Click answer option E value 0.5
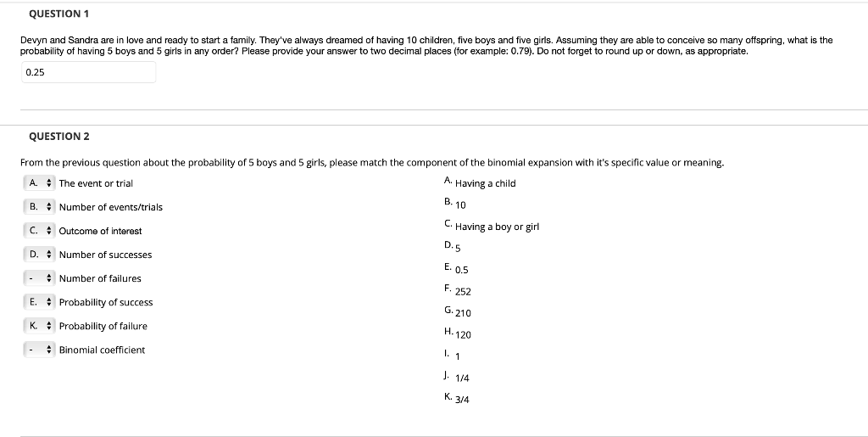This screenshot has width=868, height=437. pyautogui.click(x=462, y=270)
